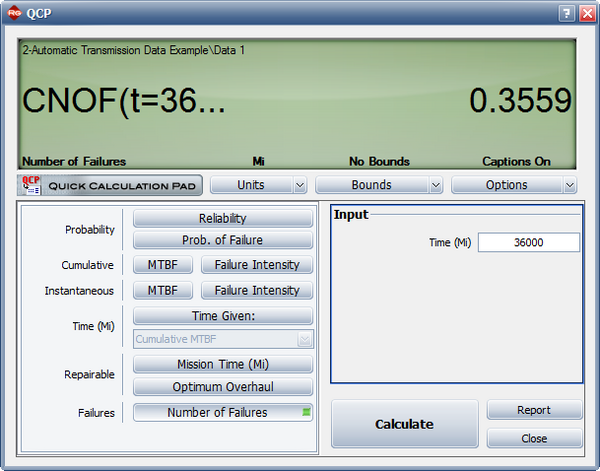Select Optimum Overhaul calculation
The image size is (600, 471).
[223, 386]
